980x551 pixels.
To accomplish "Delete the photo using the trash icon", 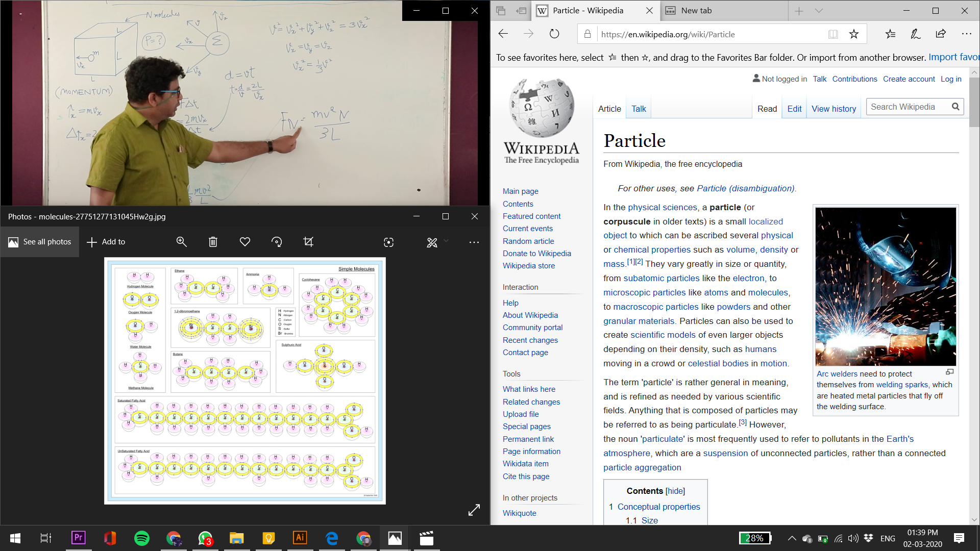I will click(213, 242).
